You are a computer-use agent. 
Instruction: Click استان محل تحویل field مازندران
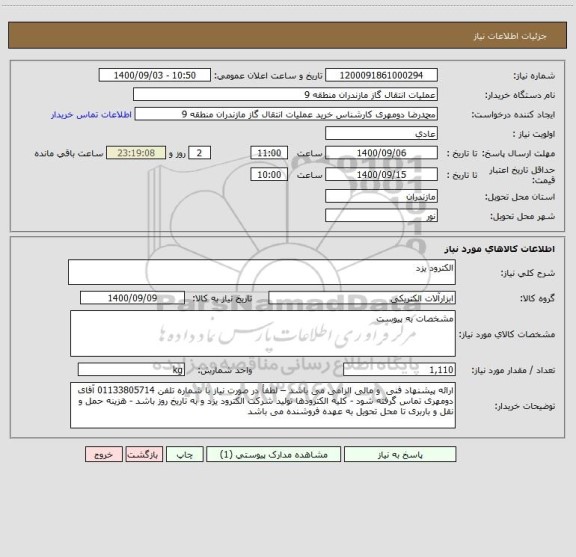pyautogui.click(x=381, y=196)
